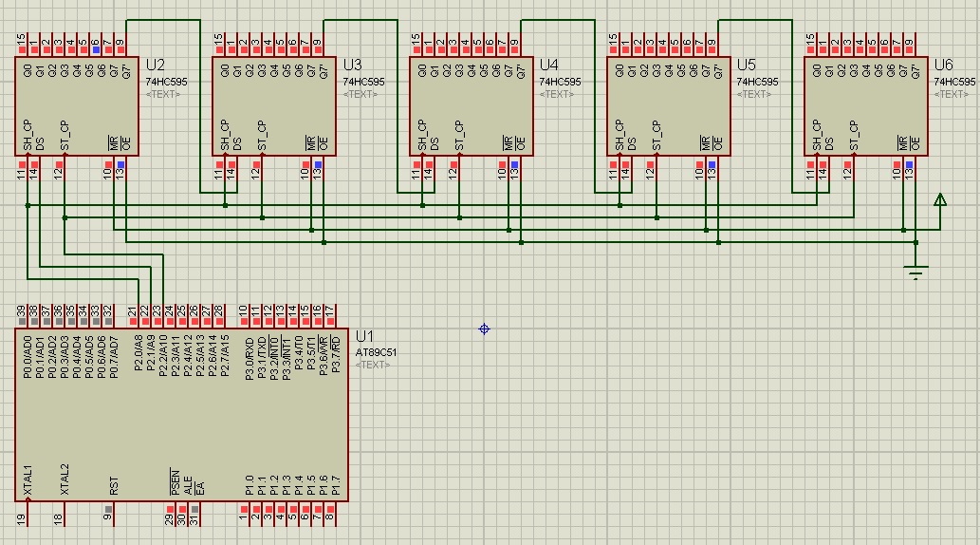Screen dimensions: 980x545
Task: Click the power terminal arrow symbol
Action: 939,200
